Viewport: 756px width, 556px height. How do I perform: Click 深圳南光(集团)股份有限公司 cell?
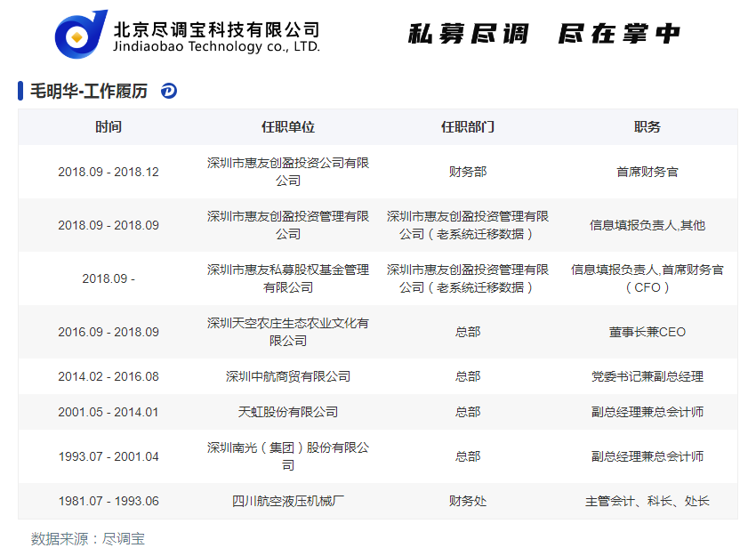click(288, 456)
